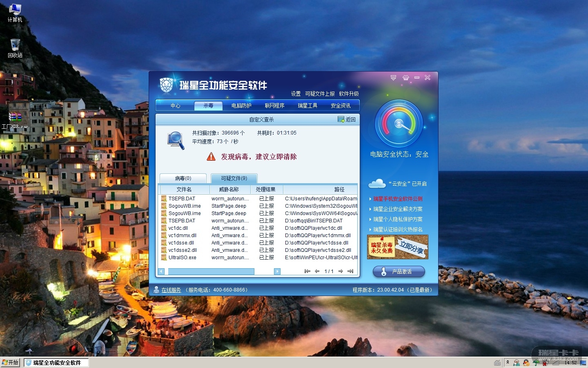Open the 开始 Start button

point(10,363)
